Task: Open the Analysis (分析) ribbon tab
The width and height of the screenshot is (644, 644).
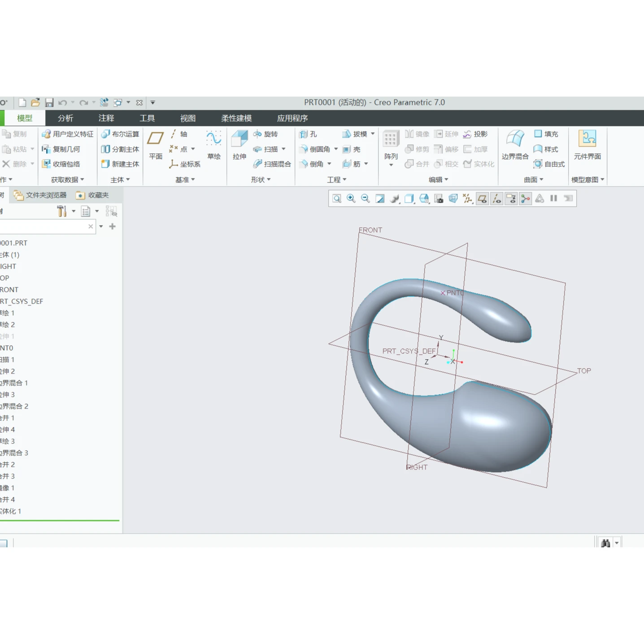Action: tap(65, 118)
